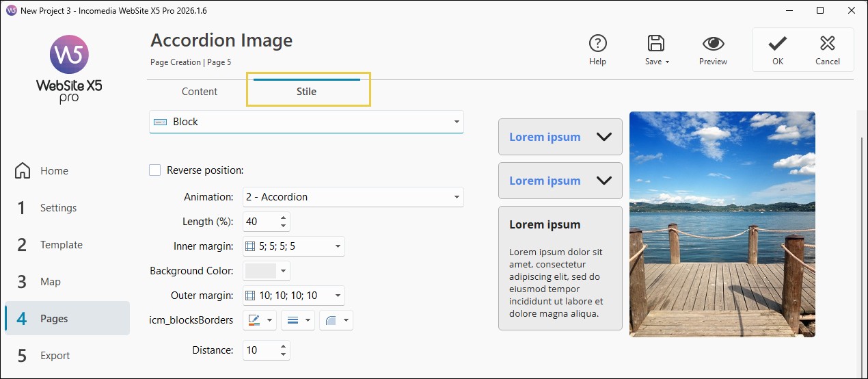Click the Outer margin grid icon
This screenshot has width=868, height=379.
pos(250,296)
